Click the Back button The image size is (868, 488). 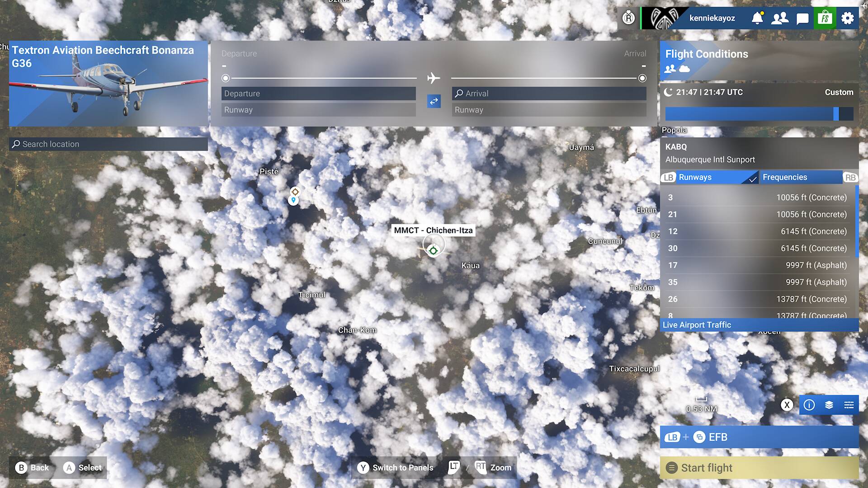pyautogui.click(x=32, y=468)
